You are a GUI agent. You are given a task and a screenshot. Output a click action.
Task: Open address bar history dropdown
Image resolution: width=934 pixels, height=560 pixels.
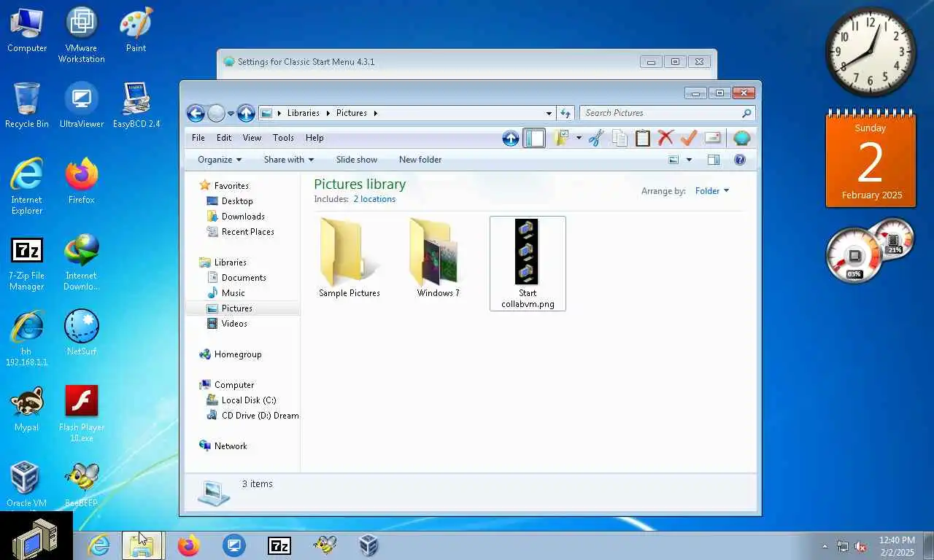(549, 113)
